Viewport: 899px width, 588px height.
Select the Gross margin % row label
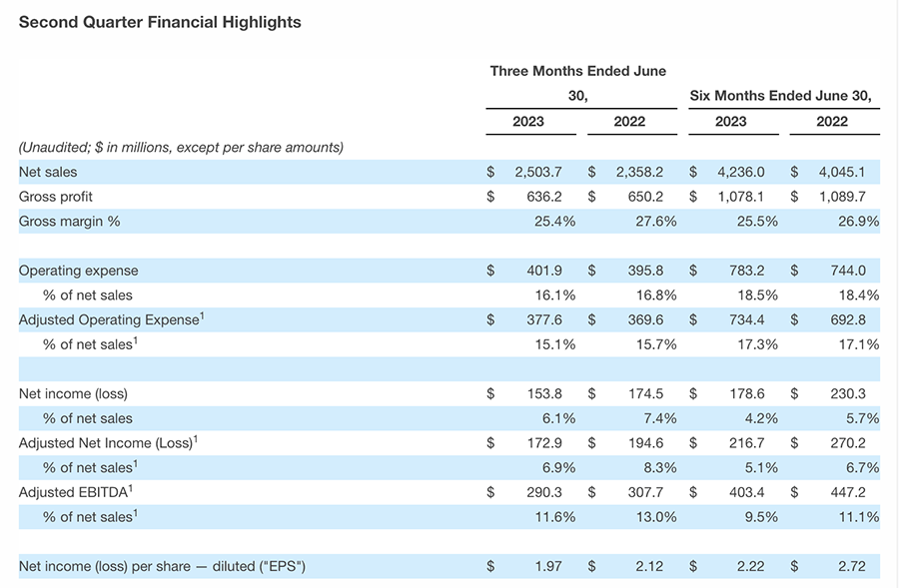[x=69, y=222]
